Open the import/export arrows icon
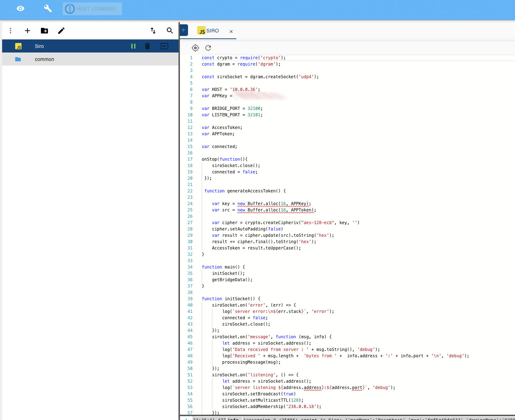The height and width of the screenshot is (420, 515). tap(153, 31)
